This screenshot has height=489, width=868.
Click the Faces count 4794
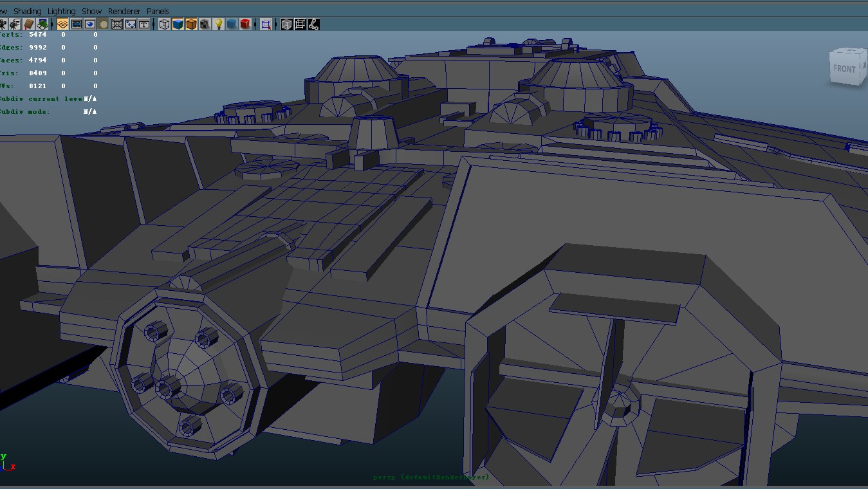38,60
